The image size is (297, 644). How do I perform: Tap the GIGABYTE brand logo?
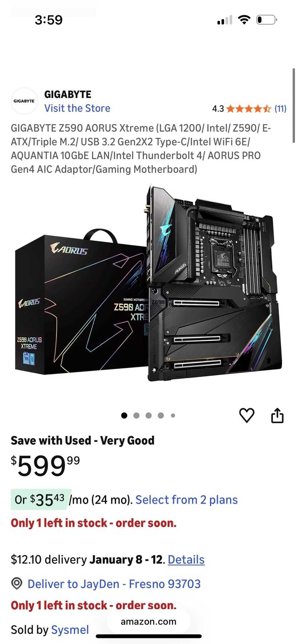tap(24, 101)
